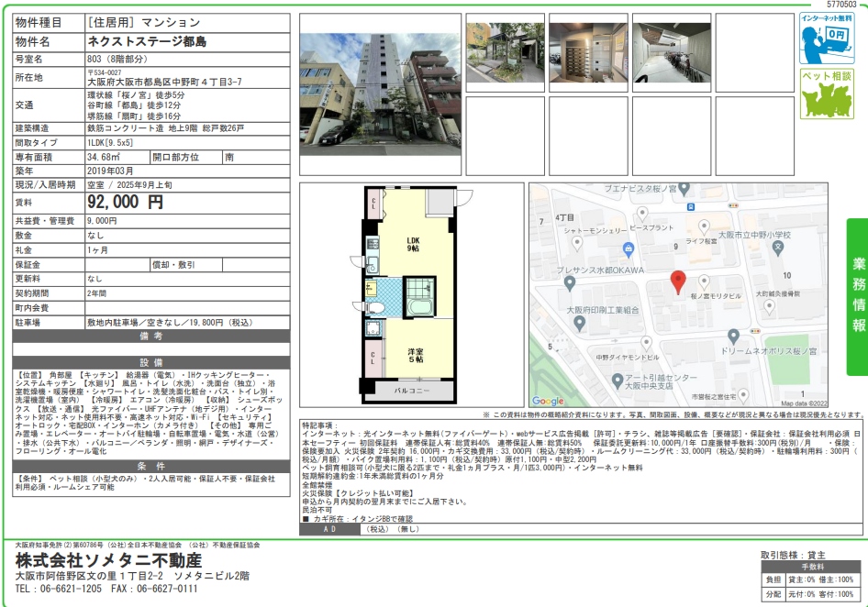Click the ドリームネオポリス桜ノ宮 map pin
This screenshot has width=868, height=607.
point(732,335)
